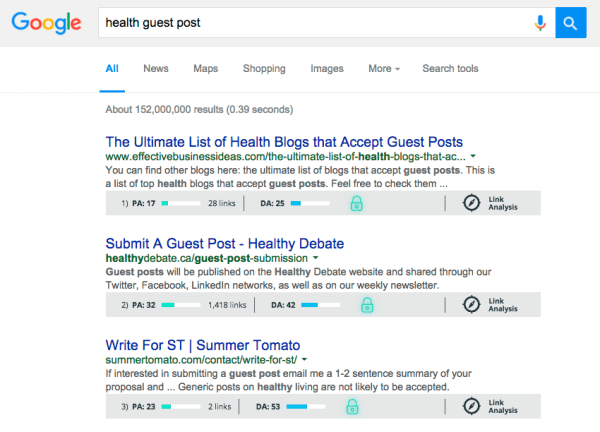Switch to the News tab
The height and width of the screenshot is (432, 600).
pos(156,68)
